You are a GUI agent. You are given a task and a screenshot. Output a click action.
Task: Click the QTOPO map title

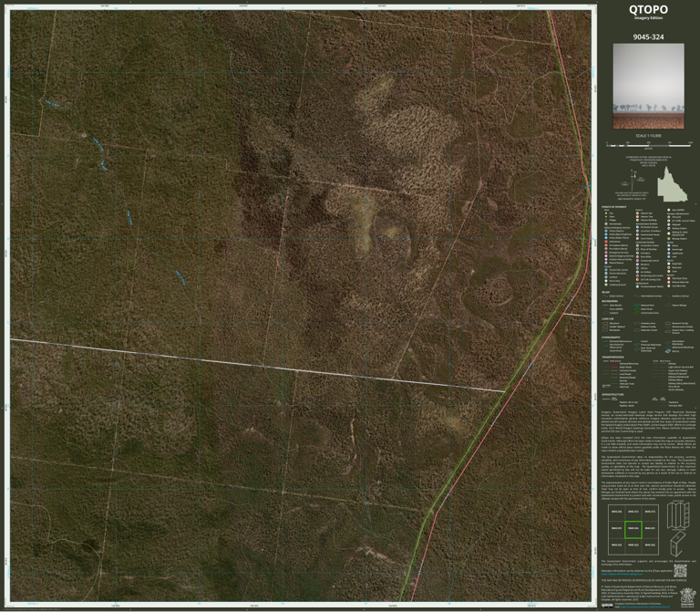[x=648, y=9]
